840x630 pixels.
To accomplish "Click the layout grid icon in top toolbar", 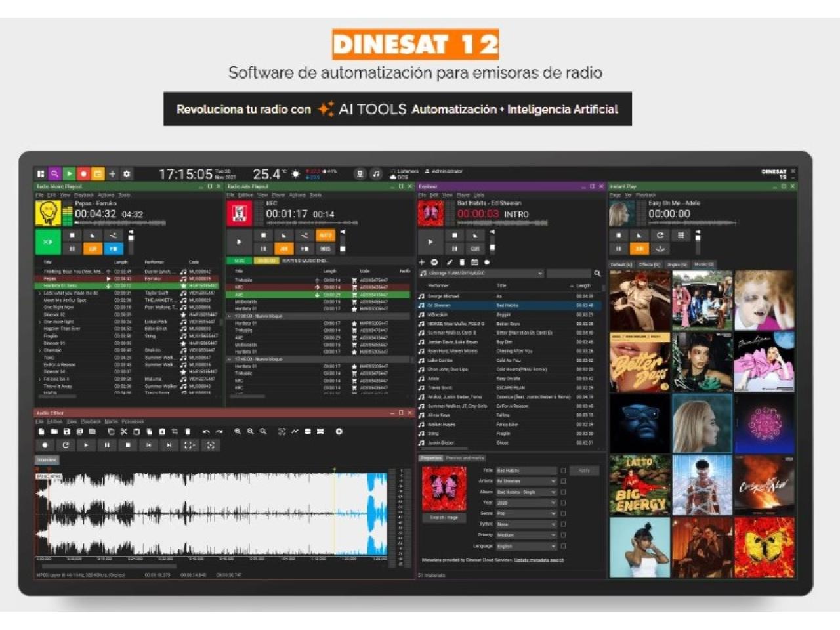I will (41, 174).
